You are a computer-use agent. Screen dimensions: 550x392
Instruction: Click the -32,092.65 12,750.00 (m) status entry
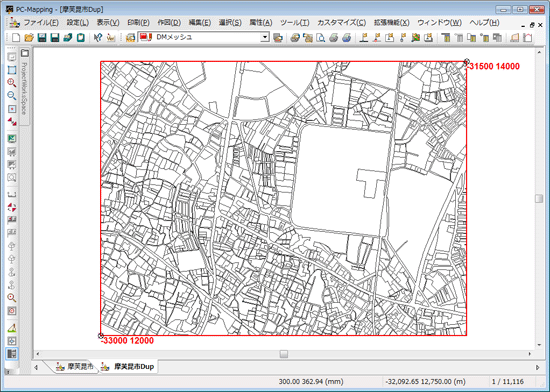point(425,381)
